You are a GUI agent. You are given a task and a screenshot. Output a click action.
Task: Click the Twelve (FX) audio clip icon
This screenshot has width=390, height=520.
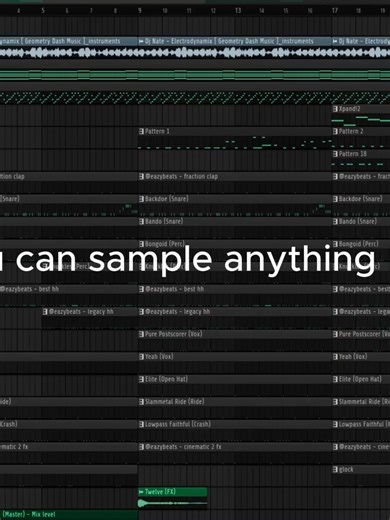(141, 492)
